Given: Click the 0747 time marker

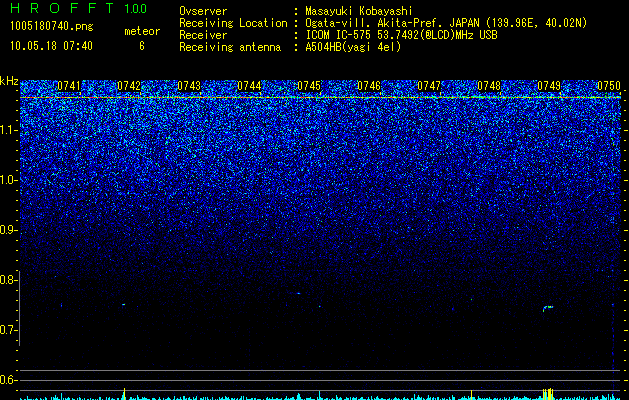Looking at the screenshot, I should (429, 86).
